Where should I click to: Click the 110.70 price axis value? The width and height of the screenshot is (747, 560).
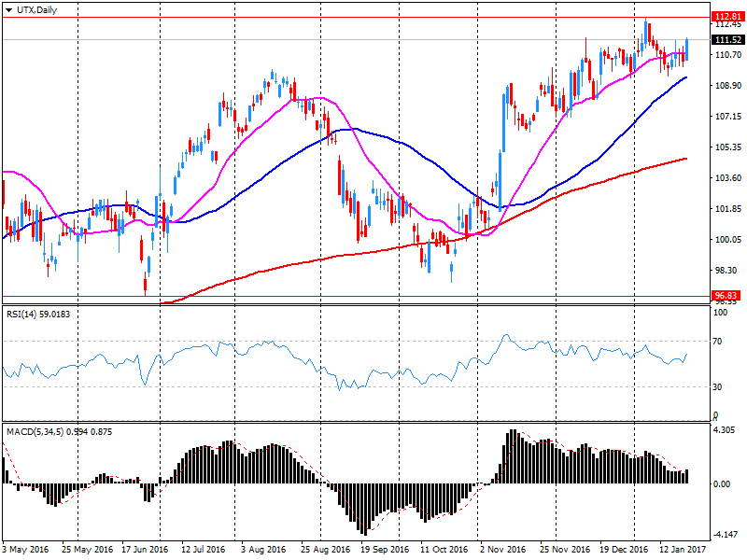(728, 55)
